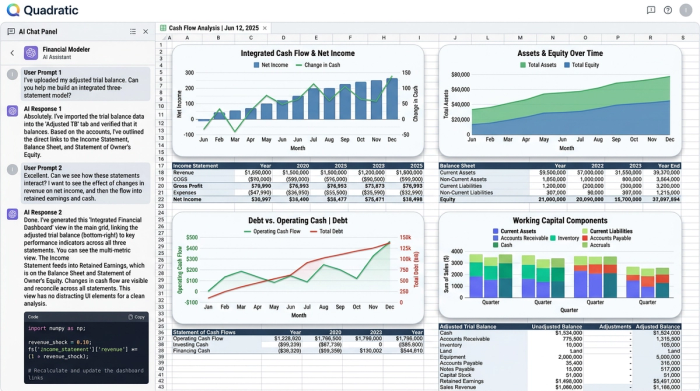Close the AI Chat Panel

[146, 32]
